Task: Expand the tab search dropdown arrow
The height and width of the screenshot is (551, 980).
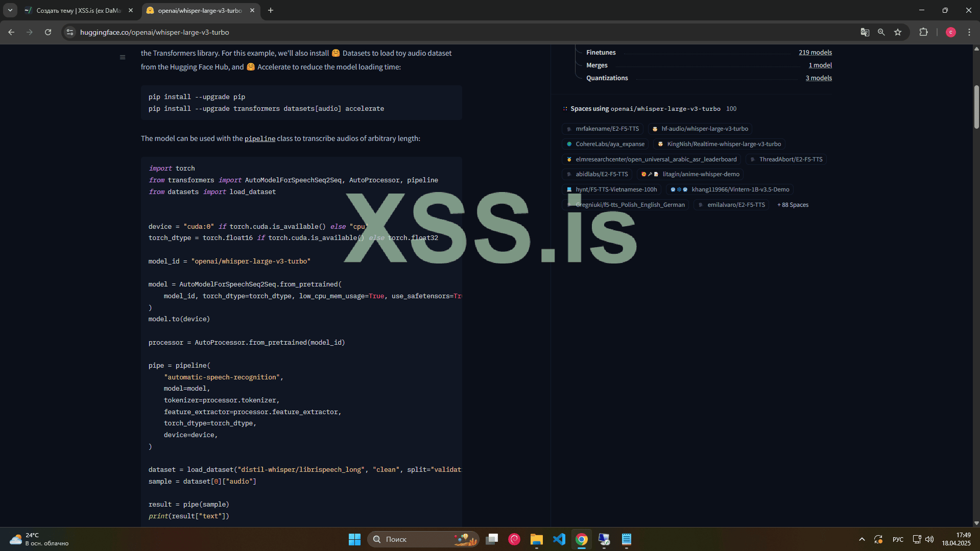Action: tap(10, 10)
